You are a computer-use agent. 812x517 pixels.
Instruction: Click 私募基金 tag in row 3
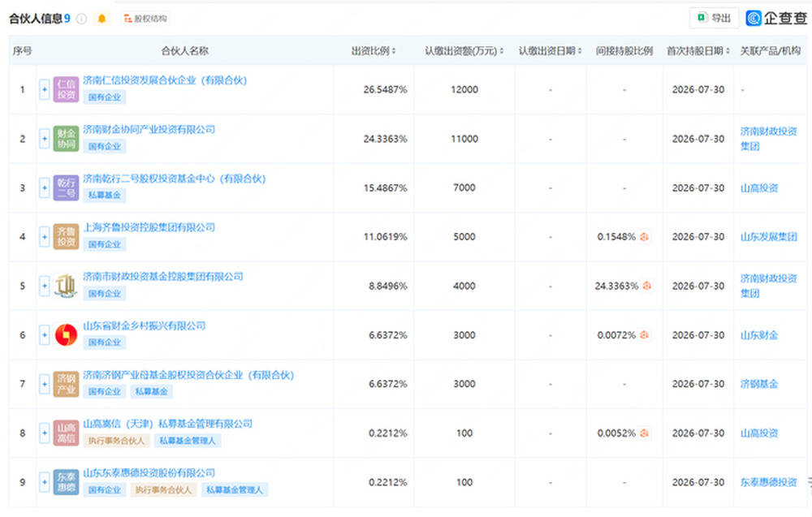coord(105,195)
